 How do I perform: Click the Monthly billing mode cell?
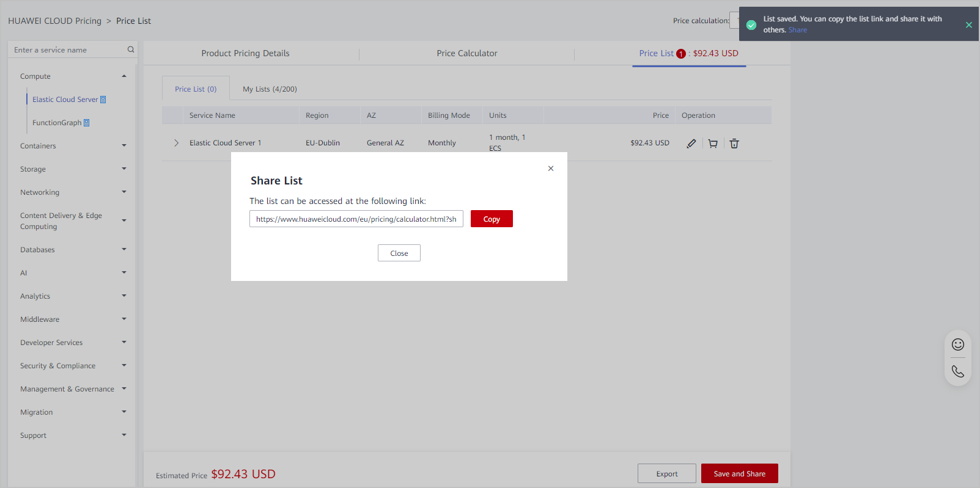pyautogui.click(x=442, y=143)
